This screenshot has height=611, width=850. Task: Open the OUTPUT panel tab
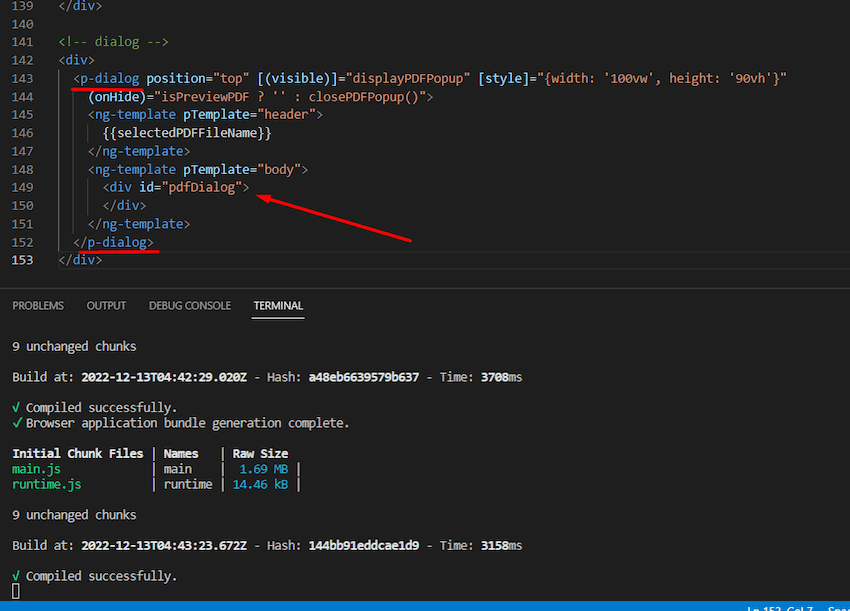tap(106, 305)
